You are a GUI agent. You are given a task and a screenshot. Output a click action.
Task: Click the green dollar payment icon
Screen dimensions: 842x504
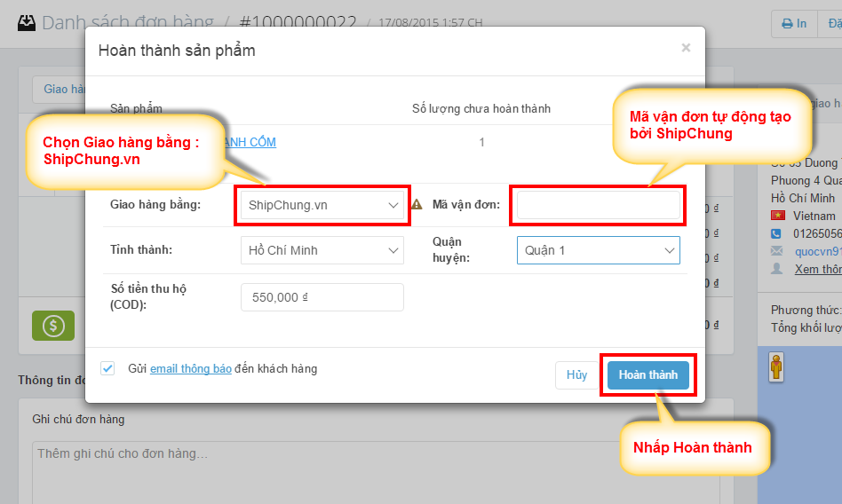click(53, 326)
